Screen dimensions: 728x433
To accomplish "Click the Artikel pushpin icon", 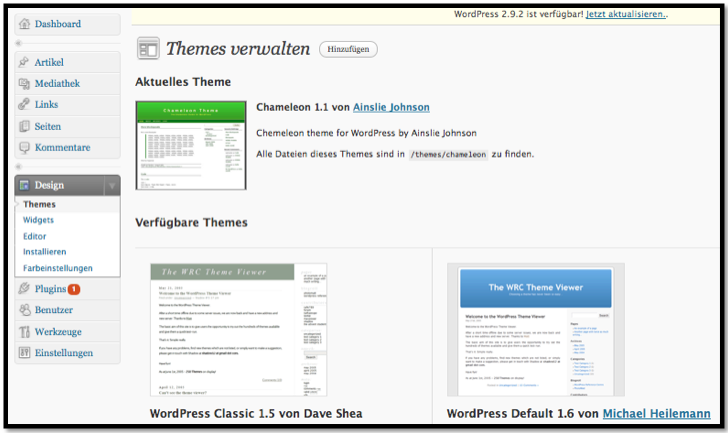I will [x=24, y=62].
